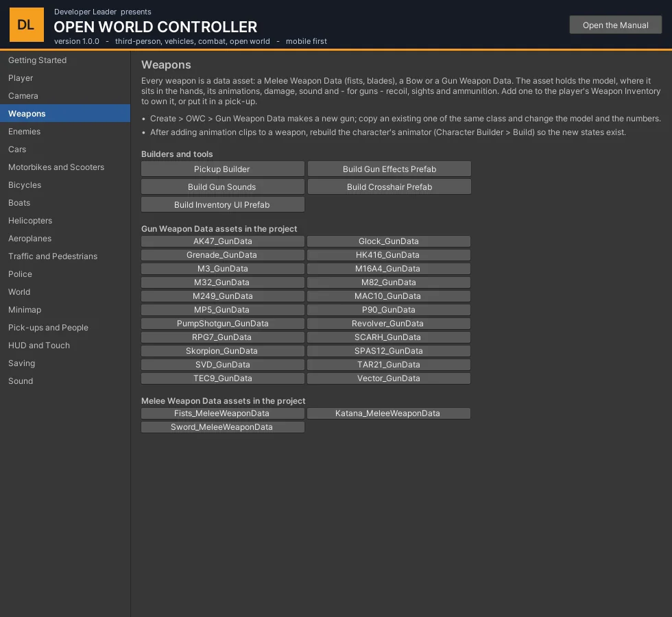672x617 pixels.
Task: Select Vector_GunData asset
Action: [x=389, y=378]
